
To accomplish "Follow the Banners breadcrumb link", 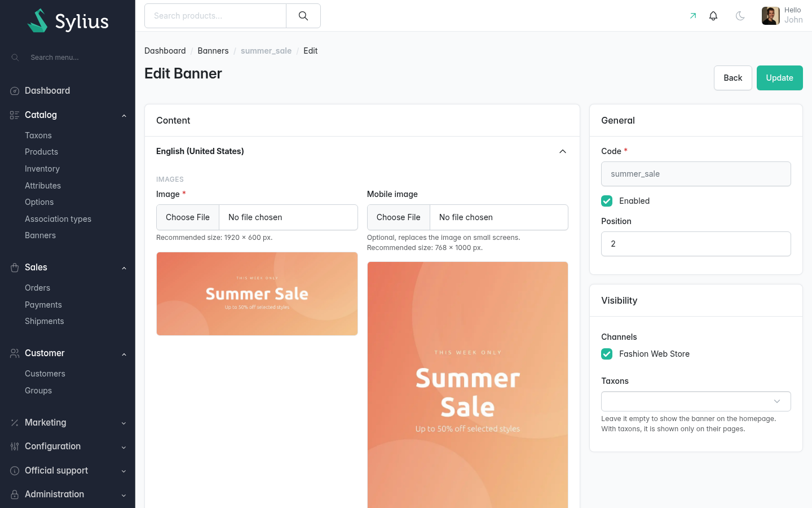I will click(x=213, y=51).
